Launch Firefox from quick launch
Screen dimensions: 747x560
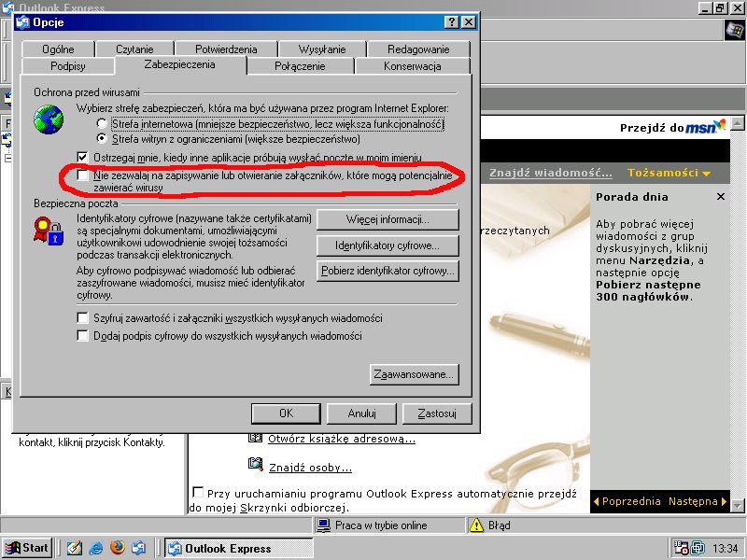click(x=118, y=548)
